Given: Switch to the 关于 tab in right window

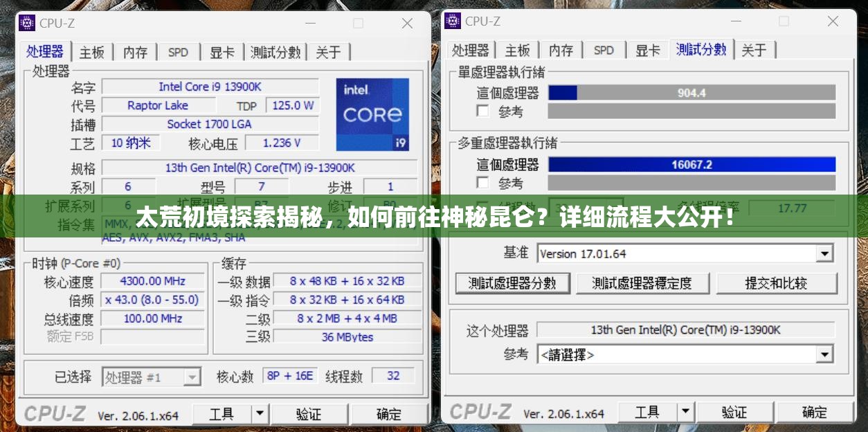Looking at the screenshot, I should point(755,50).
